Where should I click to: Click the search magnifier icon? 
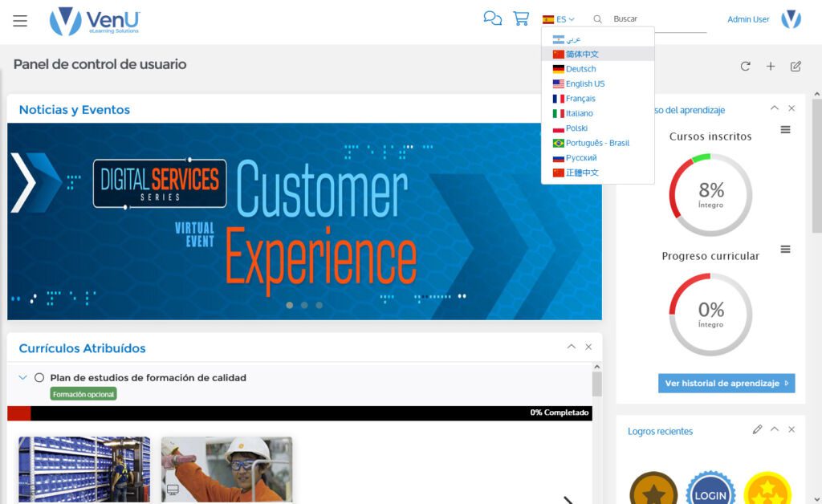point(597,18)
